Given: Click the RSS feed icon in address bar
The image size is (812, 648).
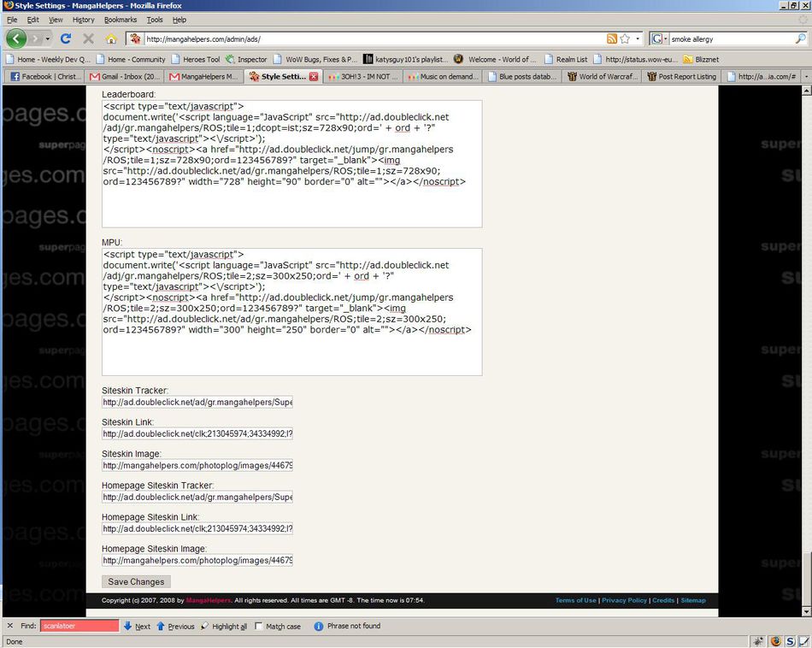Looking at the screenshot, I should 612,38.
